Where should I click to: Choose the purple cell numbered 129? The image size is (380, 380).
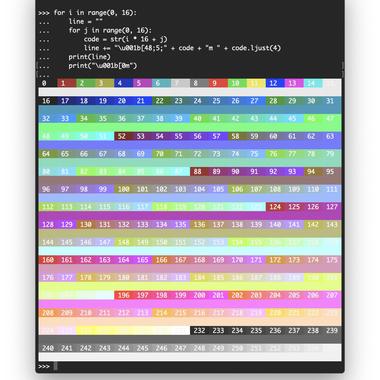point(67,224)
